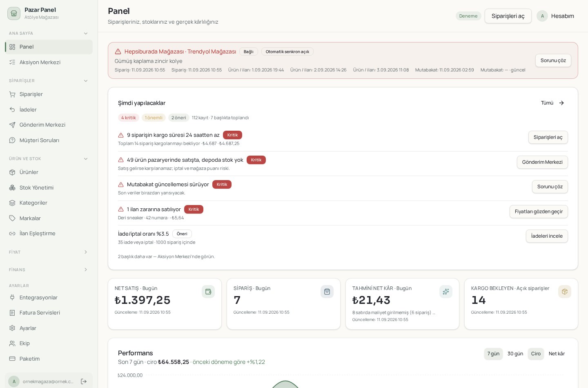Click the Stok Yönetimi boxes icon
The image size is (588, 388).
tap(12, 187)
